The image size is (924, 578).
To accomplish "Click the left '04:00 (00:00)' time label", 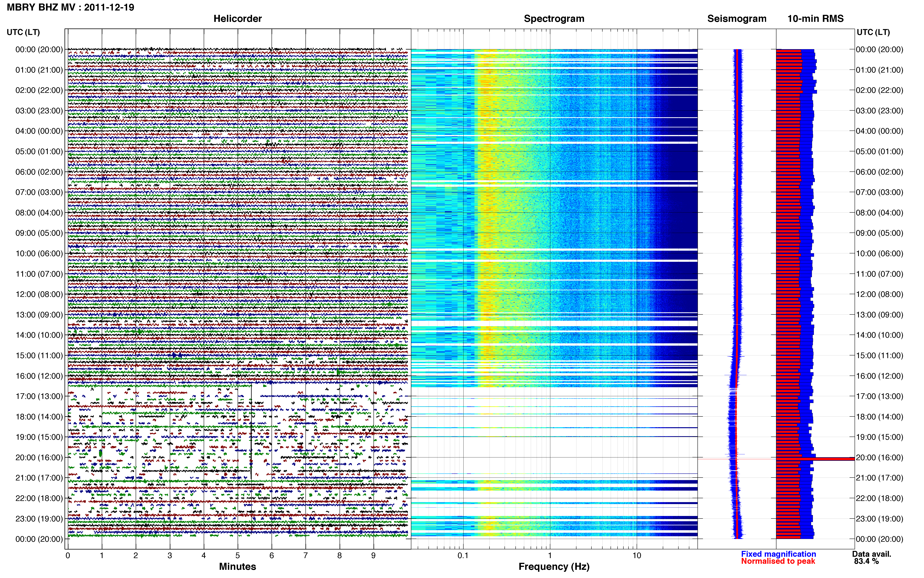I will (39, 131).
